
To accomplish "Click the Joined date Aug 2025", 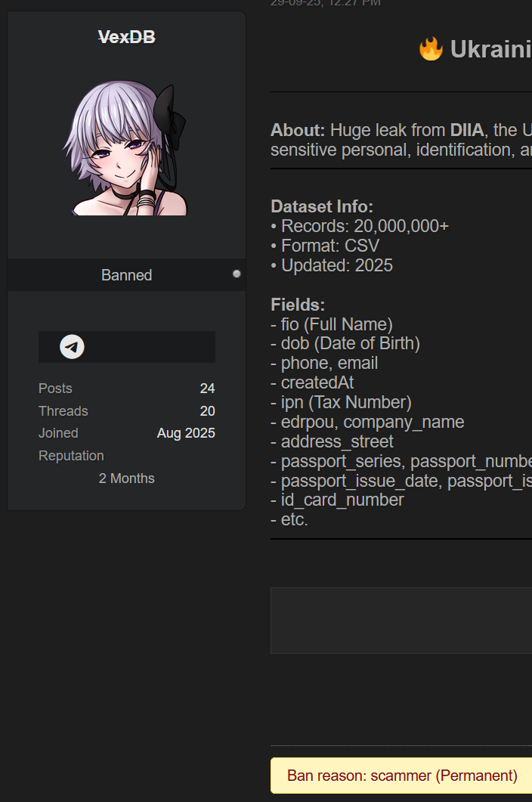I will pyautogui.click(x=186, y=433).
